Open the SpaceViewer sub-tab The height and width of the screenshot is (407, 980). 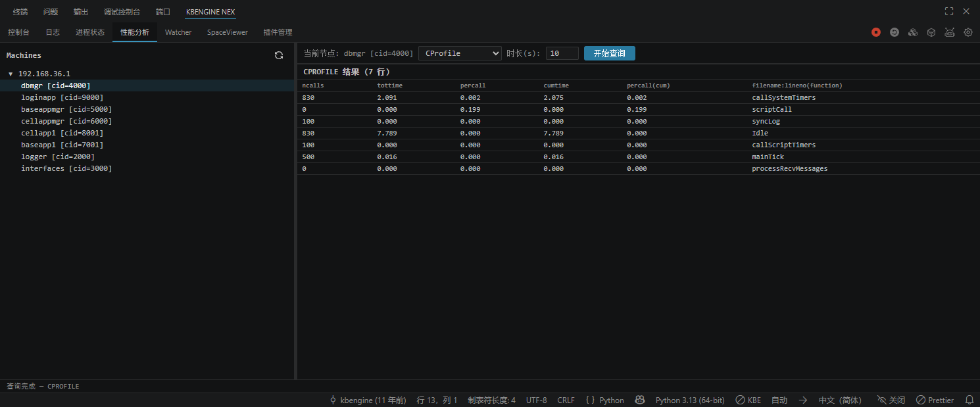click(x=228, y=32)
